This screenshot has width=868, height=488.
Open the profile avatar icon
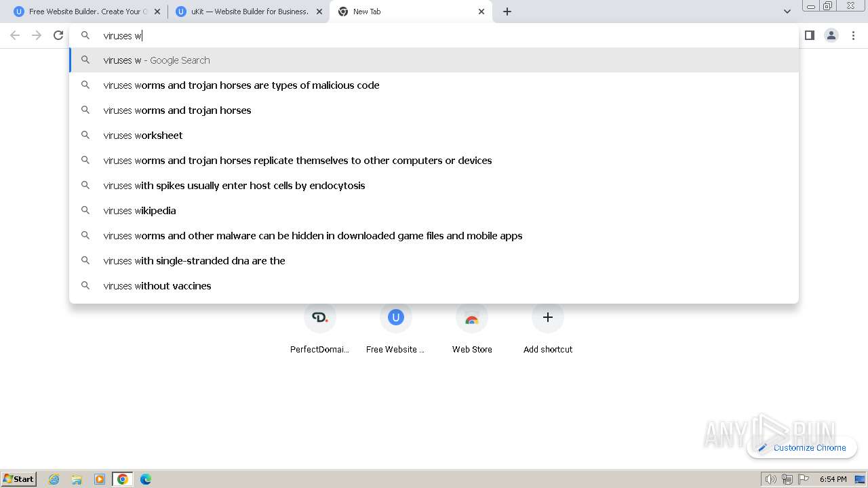pyautogui.click(x=831, y=35)
